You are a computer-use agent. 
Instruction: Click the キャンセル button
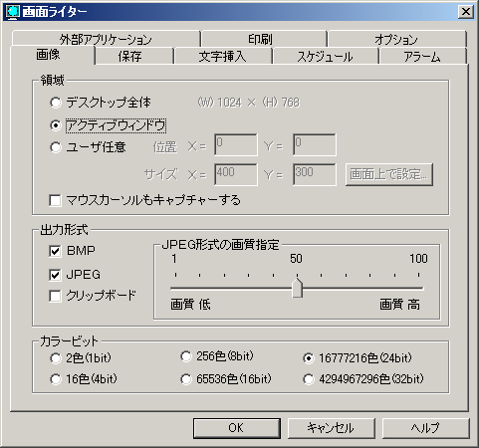pyautogui.click(x=331, y=428)
